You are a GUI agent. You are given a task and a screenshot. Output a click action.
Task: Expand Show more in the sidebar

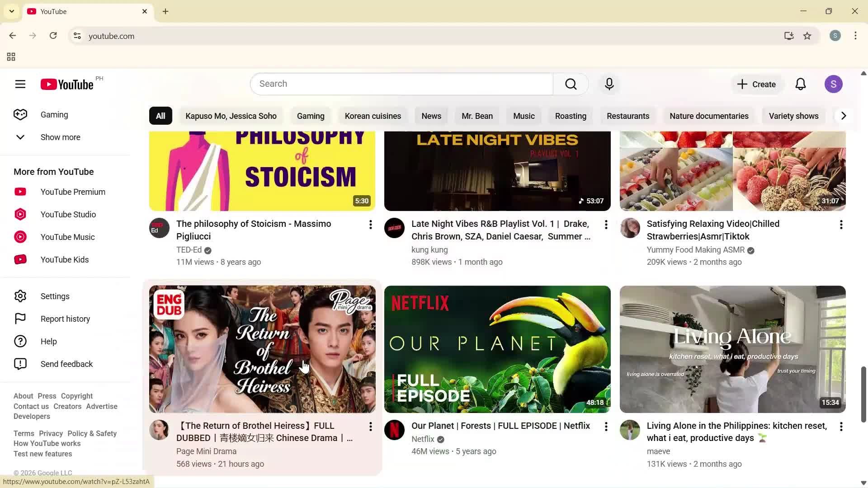(x=60, y=137)
